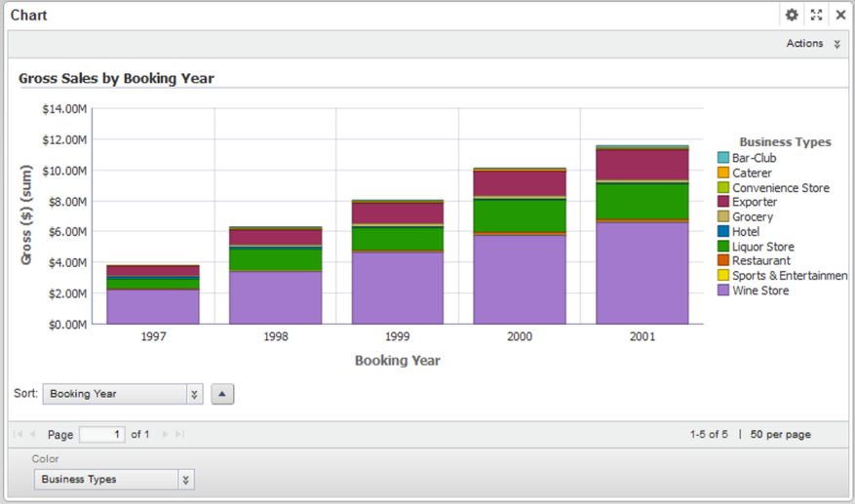Image resolution: width=855 pixels, height=504 pixels.
Task: Click the Grocery legend swatch
Action: [723, 216]
